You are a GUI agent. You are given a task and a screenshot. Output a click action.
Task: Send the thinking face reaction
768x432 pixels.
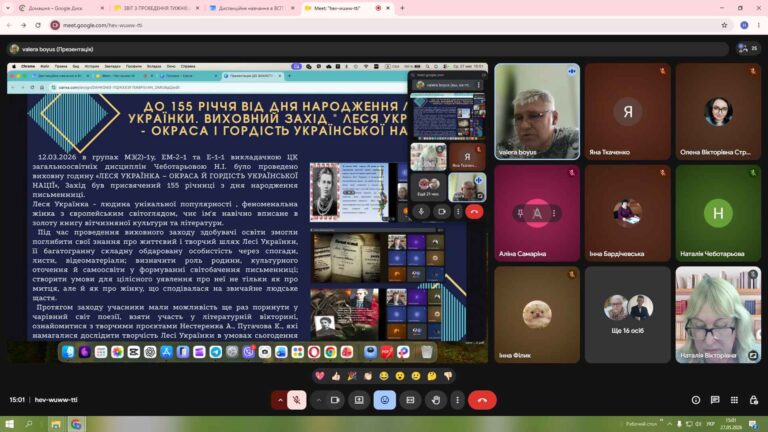pyautogui.click(x=432, y=376)
